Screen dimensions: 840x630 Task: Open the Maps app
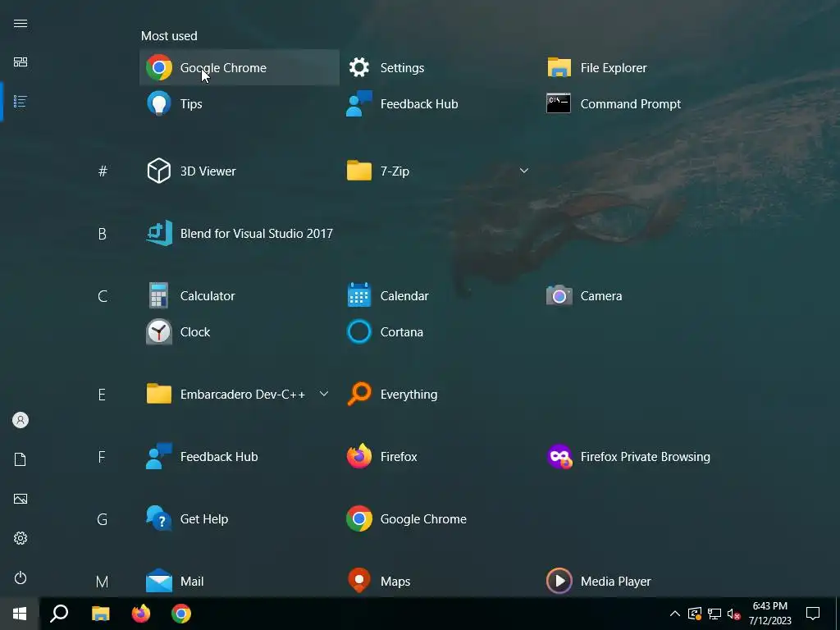440,582
